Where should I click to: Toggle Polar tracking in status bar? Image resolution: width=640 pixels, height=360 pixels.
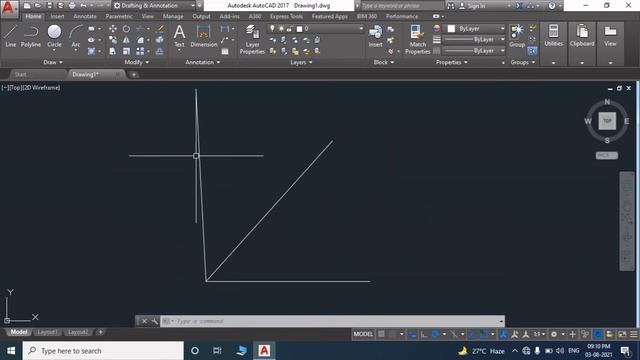point(436,334)
